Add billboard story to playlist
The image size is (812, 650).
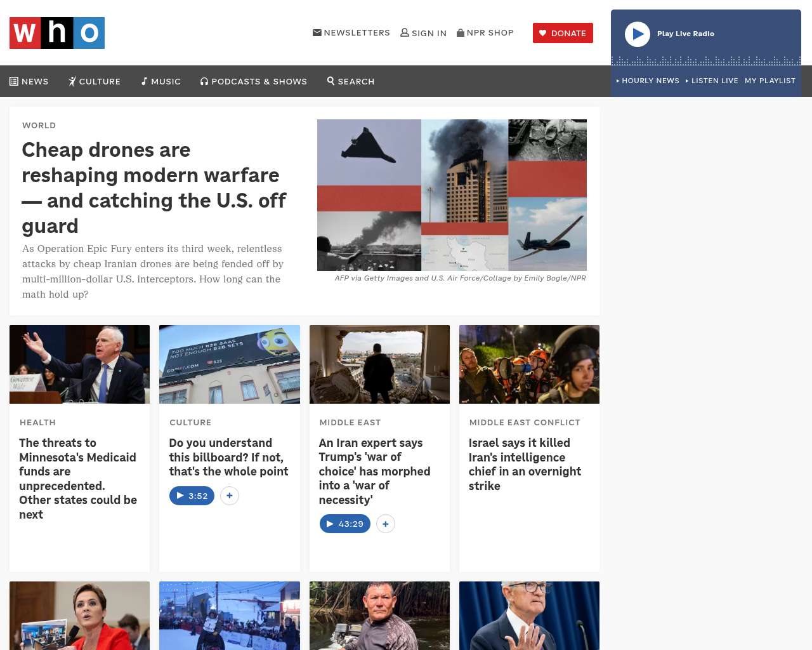click(230, 496)
